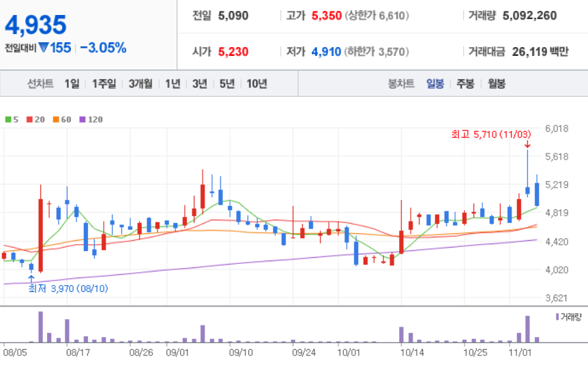
Task: Switch line chart to 1주일
Action: tap(104, 83)
